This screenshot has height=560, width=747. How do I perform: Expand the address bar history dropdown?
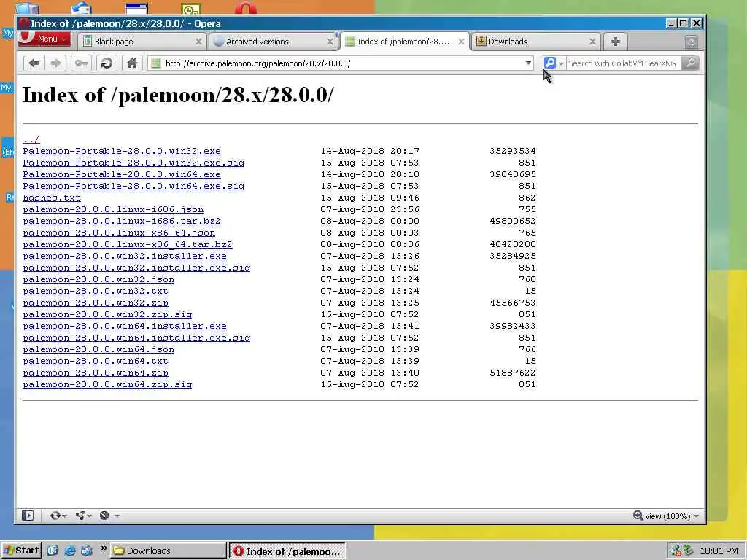(x=528, y=63)
